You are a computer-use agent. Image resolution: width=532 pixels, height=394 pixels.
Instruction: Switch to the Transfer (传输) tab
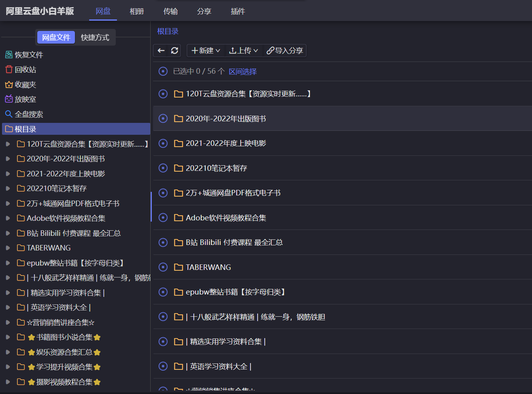coord(170,11)
